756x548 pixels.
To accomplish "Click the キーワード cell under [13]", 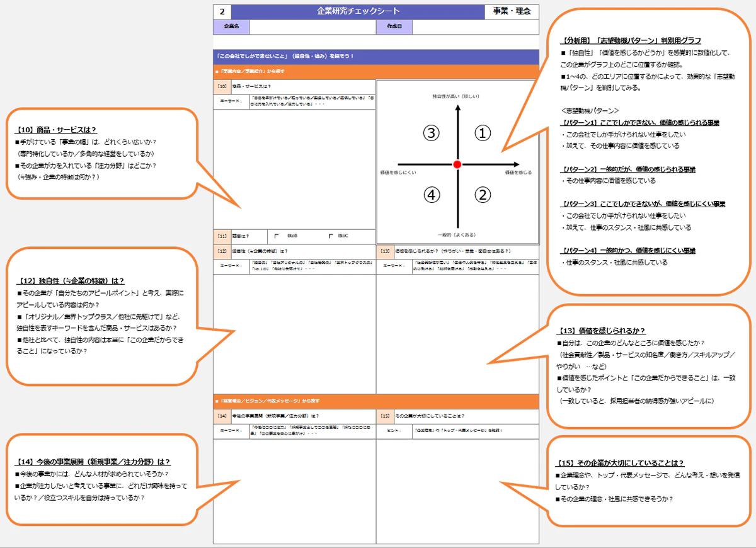I will point(394,266).
